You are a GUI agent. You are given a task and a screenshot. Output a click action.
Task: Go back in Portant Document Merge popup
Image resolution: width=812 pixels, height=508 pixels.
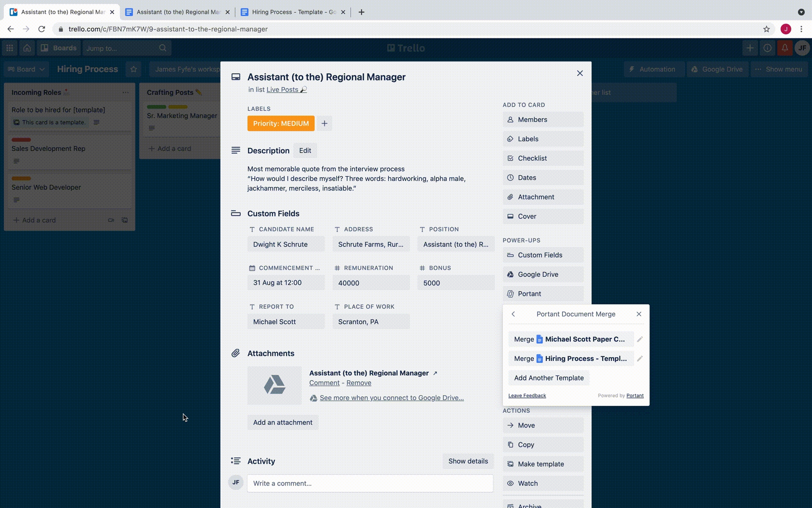tap(513, 314)
